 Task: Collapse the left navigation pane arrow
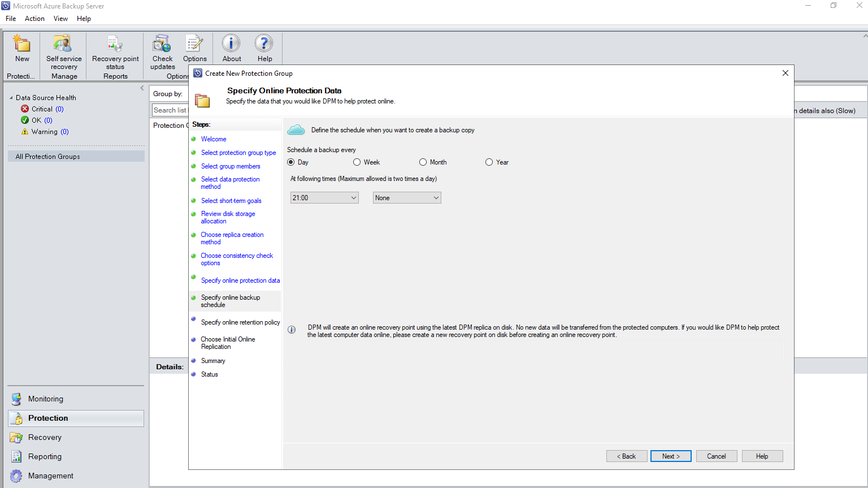tap(142, 88)
